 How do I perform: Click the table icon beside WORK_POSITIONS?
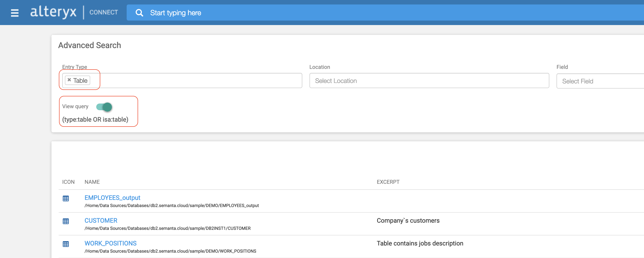point(66,244)
